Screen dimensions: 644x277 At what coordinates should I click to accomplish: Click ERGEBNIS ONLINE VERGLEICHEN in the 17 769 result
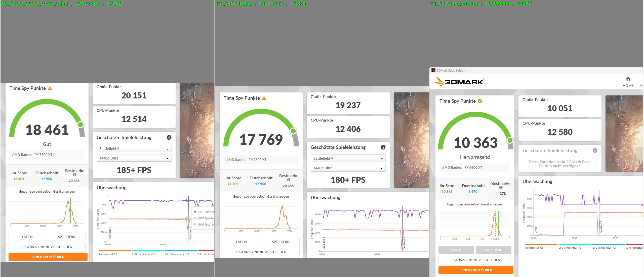[261, 252]
